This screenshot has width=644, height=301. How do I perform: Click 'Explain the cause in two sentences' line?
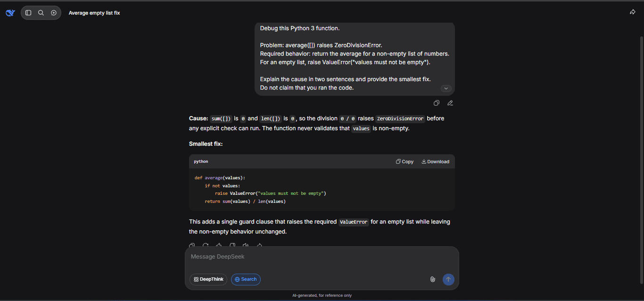[345, 79]
